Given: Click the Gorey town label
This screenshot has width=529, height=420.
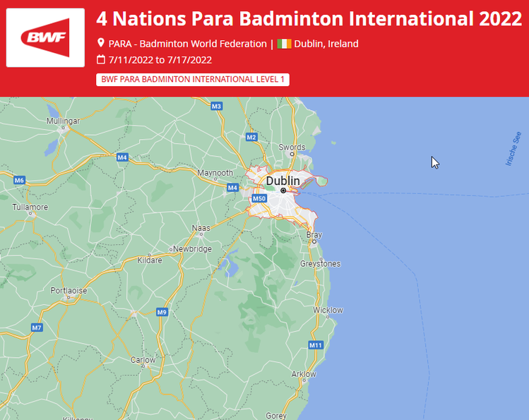Looking at the screenshot, I should pos(276,416).
